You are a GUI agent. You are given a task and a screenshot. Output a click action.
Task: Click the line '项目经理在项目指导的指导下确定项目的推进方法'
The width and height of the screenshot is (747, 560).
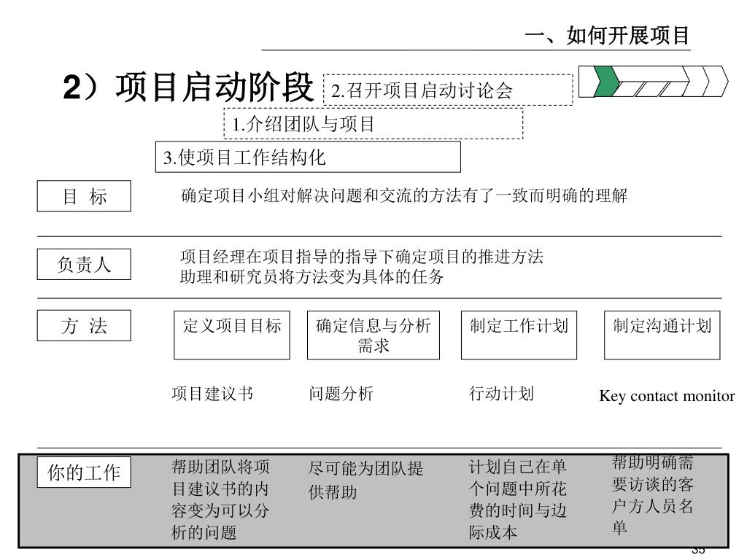pos(362,257)
